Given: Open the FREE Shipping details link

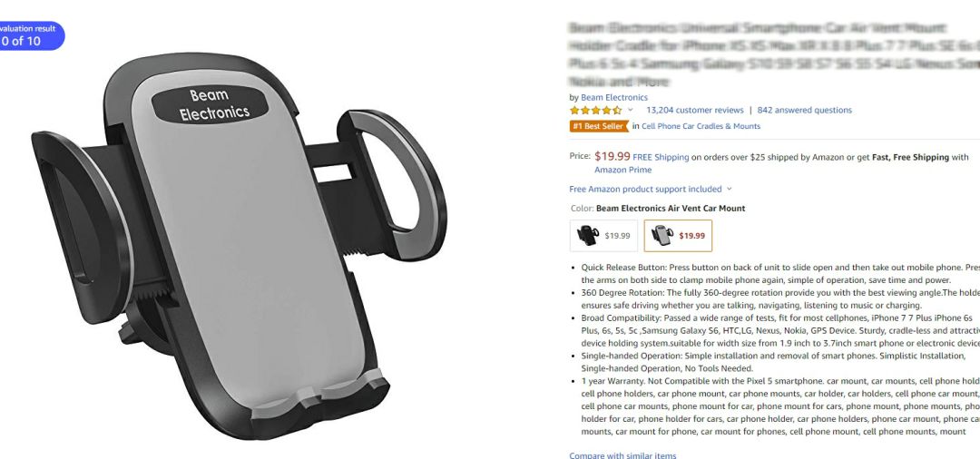Looking at the screenshot, I should (x=661, y=157).
